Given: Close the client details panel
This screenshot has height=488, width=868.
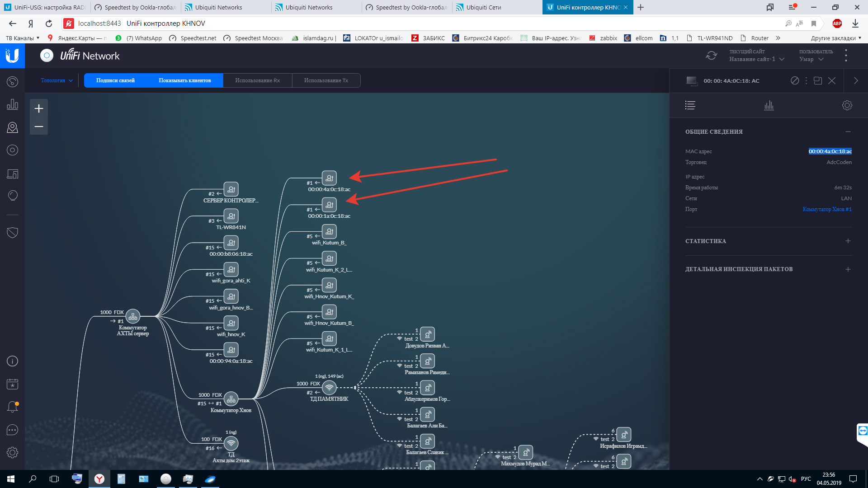Looking at the screenshot, I should 831,80.
